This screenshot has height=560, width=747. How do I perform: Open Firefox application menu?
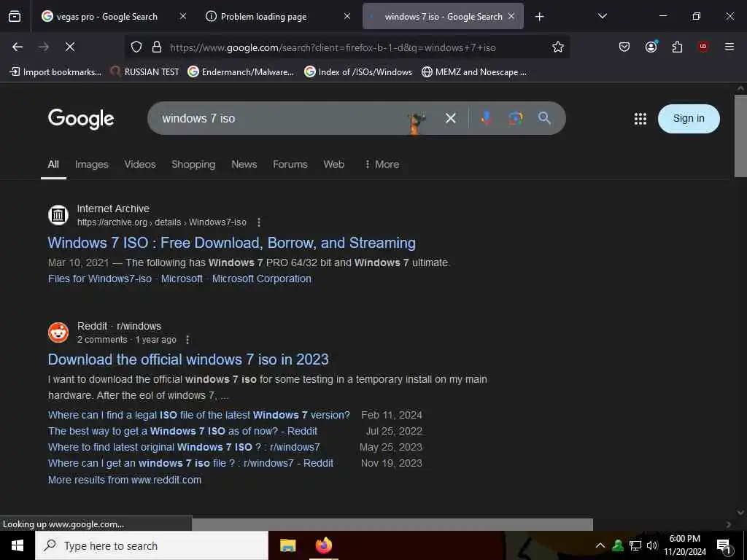[729, 47]
